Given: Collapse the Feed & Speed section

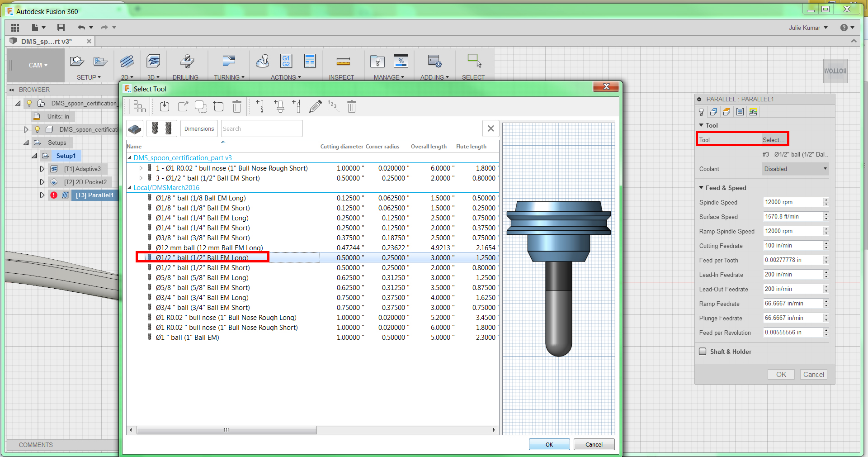Looking at the screenshot, I should click(701, 187).
